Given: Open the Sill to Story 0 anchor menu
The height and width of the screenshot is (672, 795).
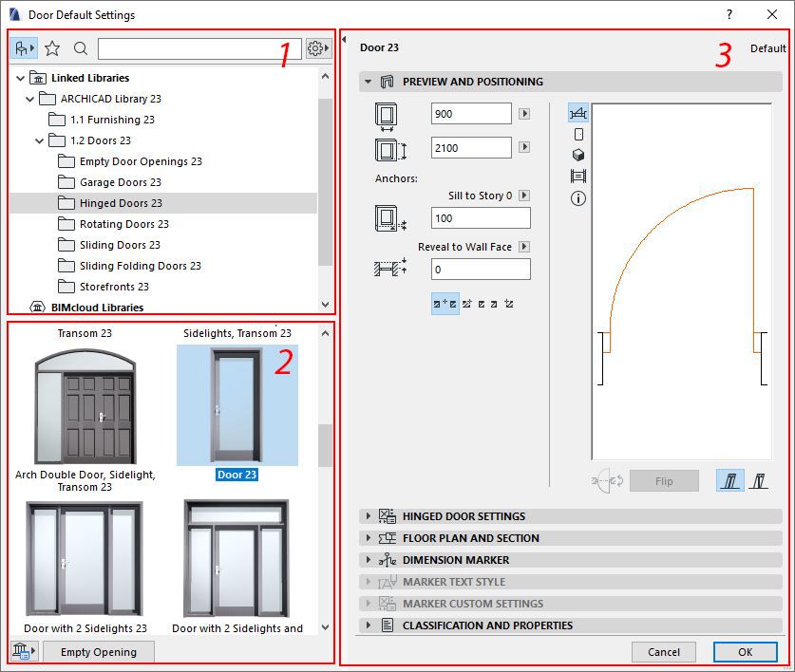Looking at the screenshot, I should pos(524,196).
